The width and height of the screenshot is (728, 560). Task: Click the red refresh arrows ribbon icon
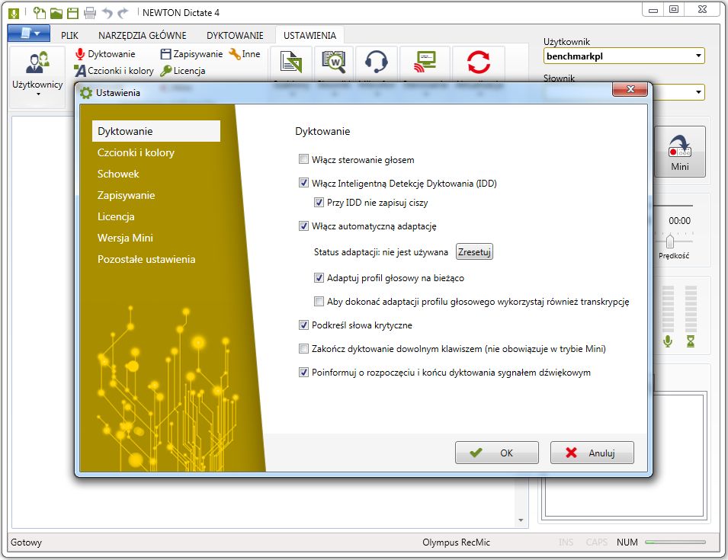(x=479, y=62)
